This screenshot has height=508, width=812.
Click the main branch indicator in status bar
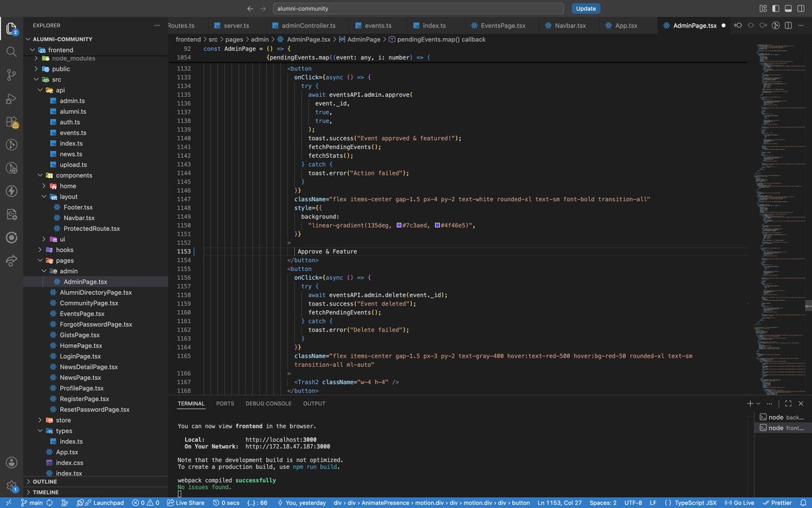pos(31,503)
